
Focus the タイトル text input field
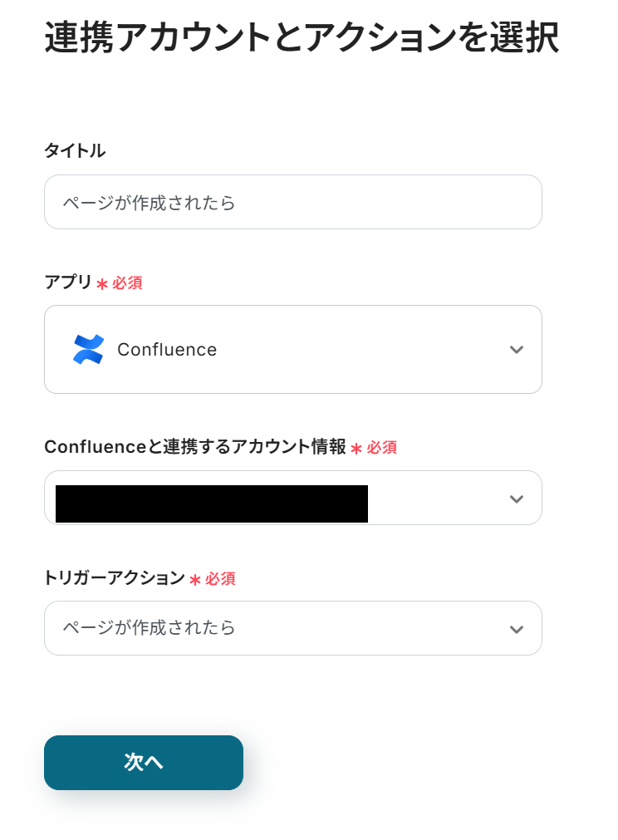(292, 202)
